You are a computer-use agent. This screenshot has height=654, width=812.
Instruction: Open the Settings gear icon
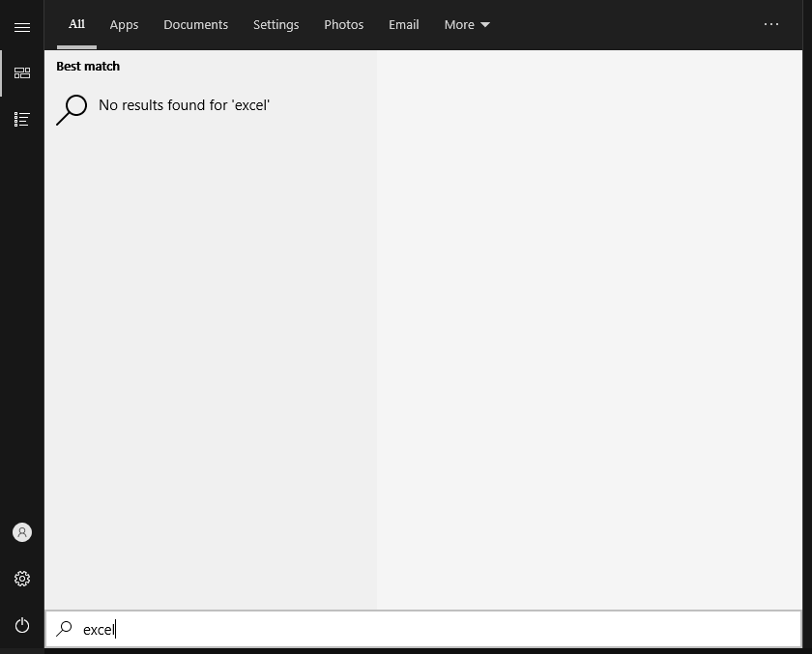tap(21, 579)
